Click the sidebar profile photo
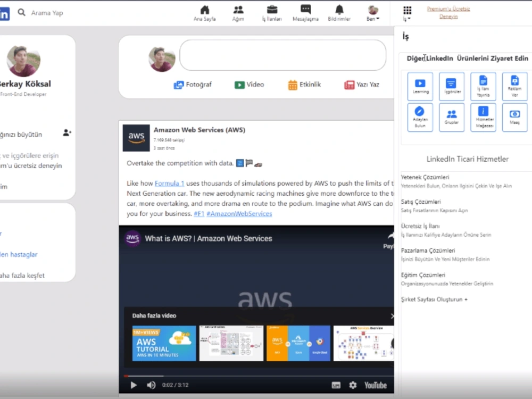Viewport: 532px width, 399px height. [23, 61]
